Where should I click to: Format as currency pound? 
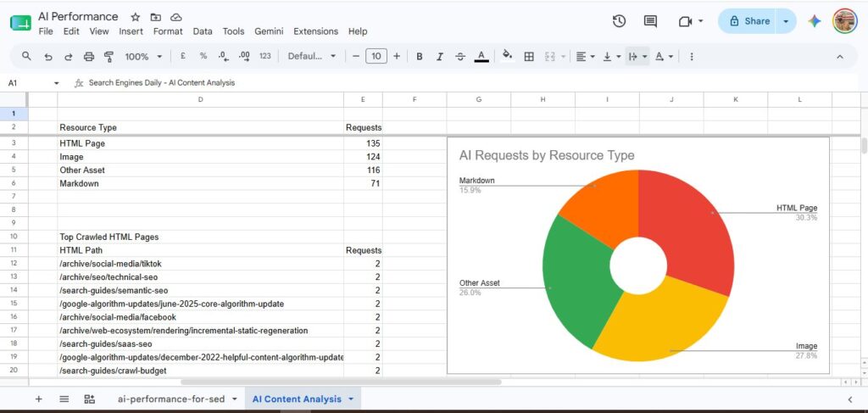point(183,56)
